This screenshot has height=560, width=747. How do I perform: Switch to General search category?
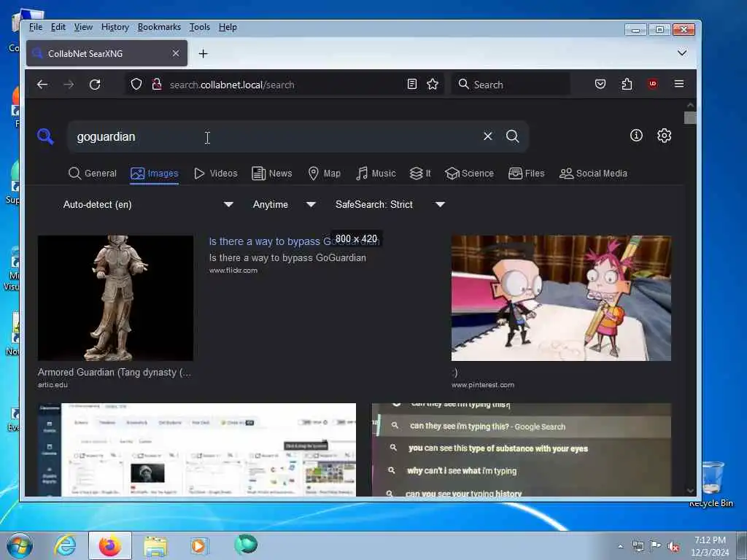pos(93,174)
